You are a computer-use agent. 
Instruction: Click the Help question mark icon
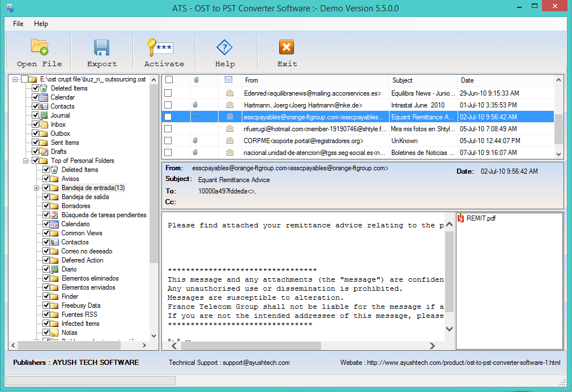tap(225, 47)
